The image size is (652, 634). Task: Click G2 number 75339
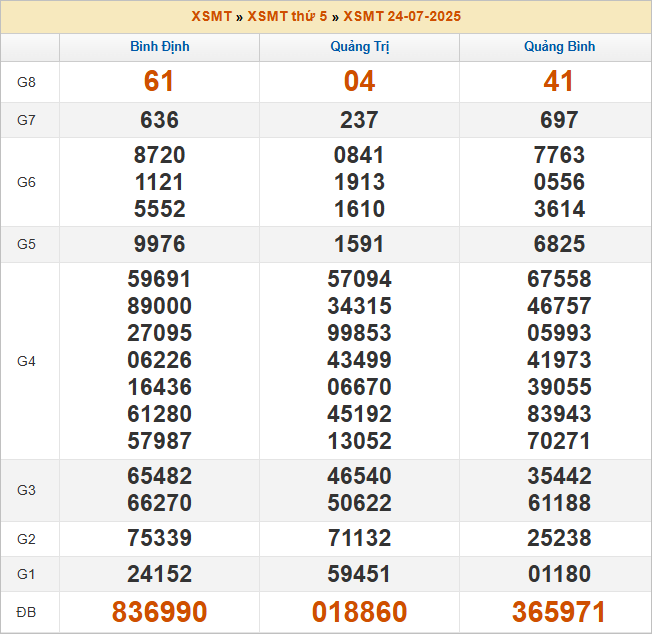coord(159,538)
